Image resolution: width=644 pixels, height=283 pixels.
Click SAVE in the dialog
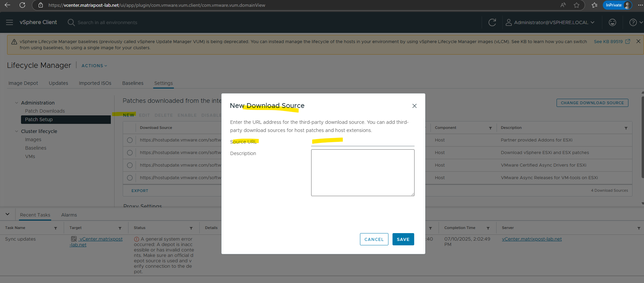(x=403, y=239)
